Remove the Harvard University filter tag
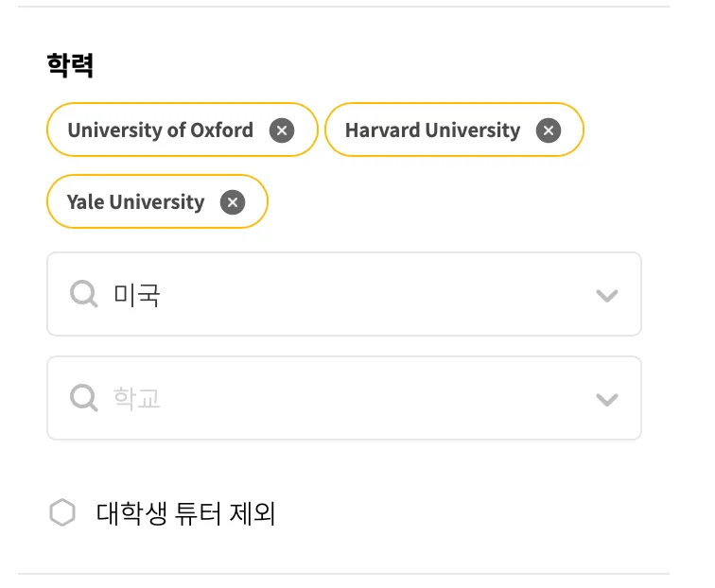The height and width of the screenshot is (588, 715). [549, 130]
